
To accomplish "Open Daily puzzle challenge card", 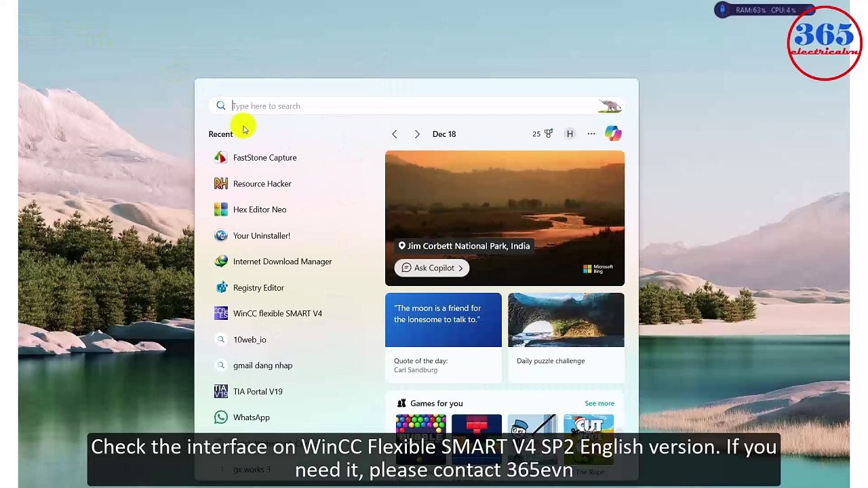I will point(566,336).
